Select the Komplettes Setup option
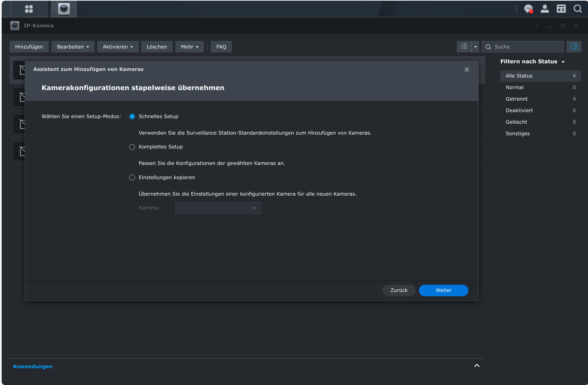The height and width of the screenshot is (385, 588). (132, 147)
